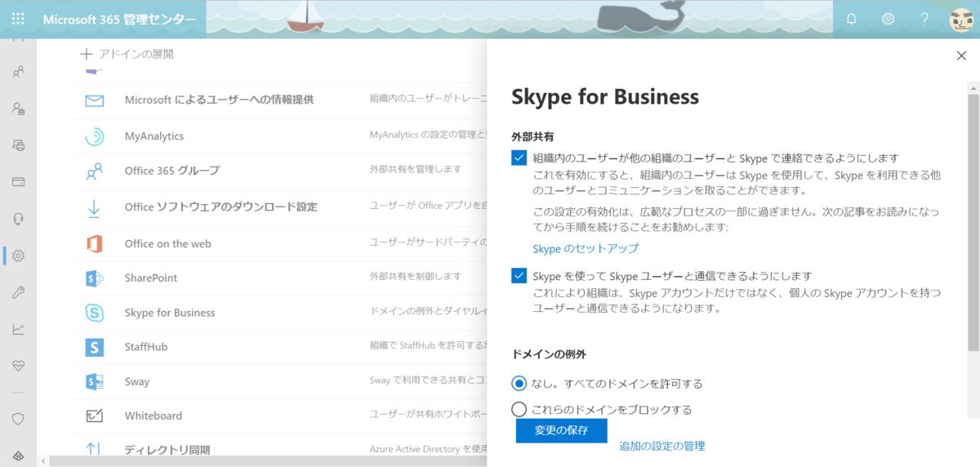The width and height of the screenshot is (980, 467).
Task: Click panel vertical scrollbar up arrow
Action: [x=973, y=87]
